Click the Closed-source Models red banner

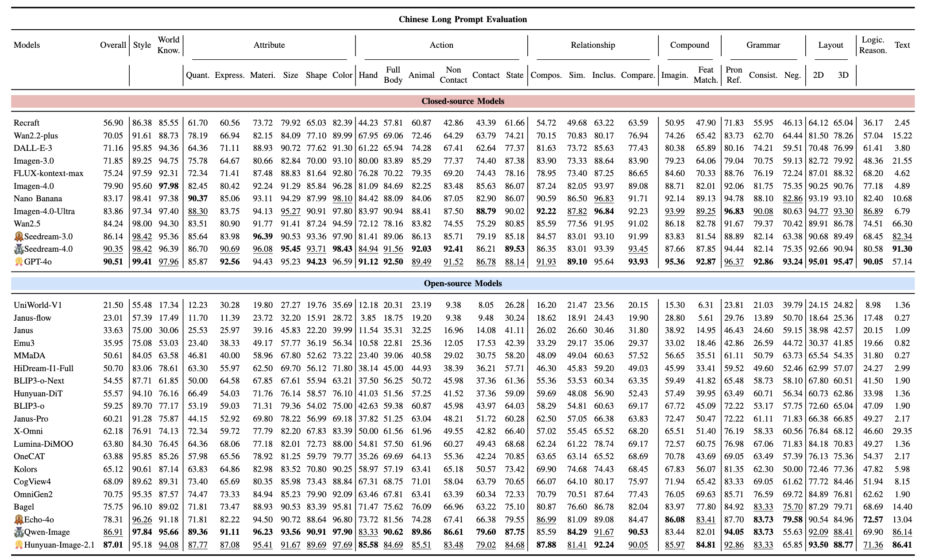click(x=463, y=101)
